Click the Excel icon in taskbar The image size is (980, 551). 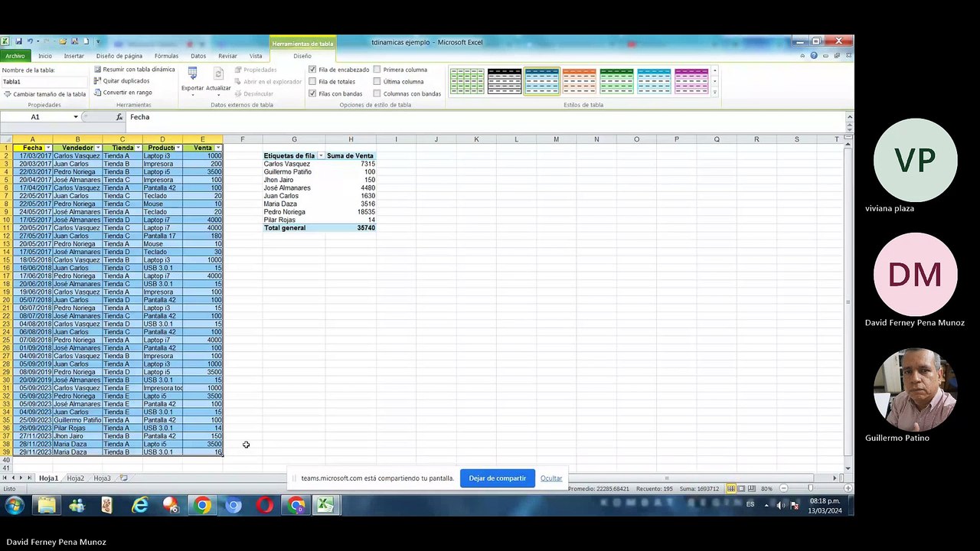325,505
